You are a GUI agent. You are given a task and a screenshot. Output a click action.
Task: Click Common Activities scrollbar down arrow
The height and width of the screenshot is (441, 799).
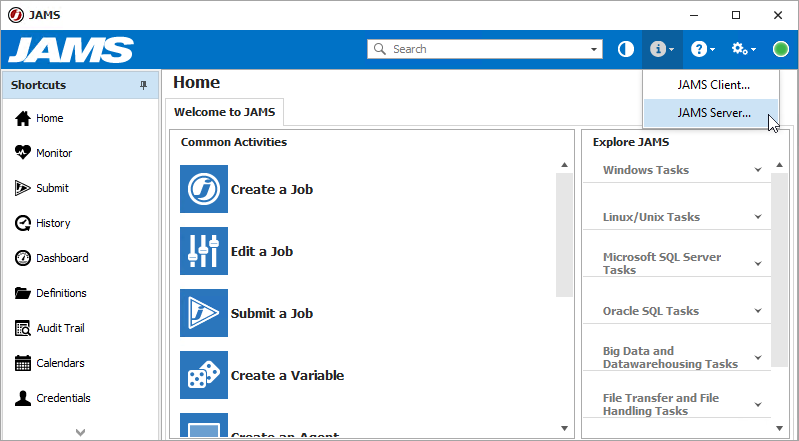[564, 428]
